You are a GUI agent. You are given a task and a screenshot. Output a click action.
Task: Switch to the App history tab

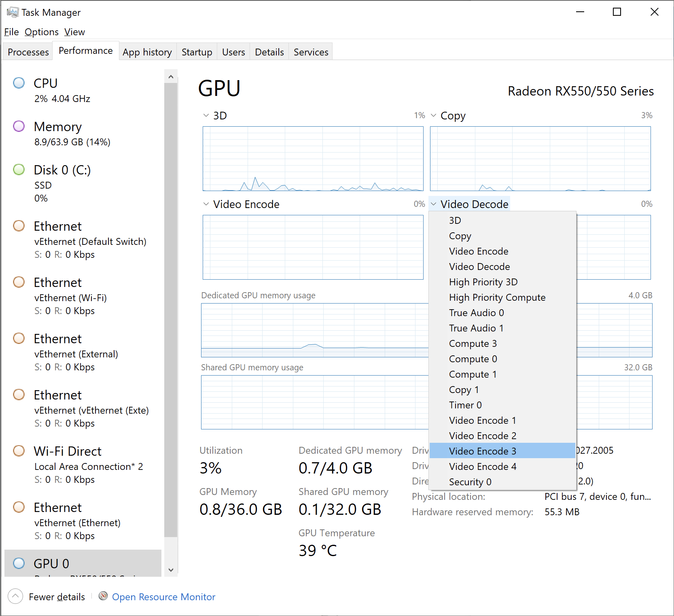pos(147,52)
